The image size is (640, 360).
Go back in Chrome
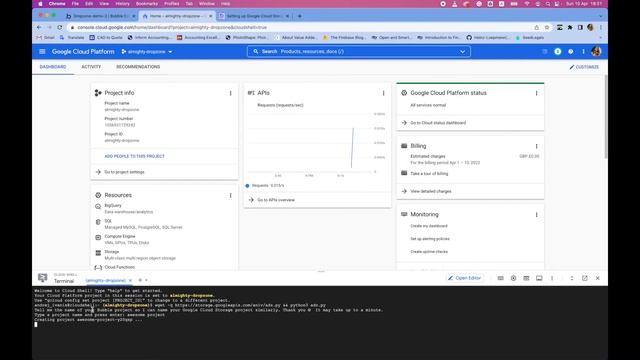coord(39,27)
